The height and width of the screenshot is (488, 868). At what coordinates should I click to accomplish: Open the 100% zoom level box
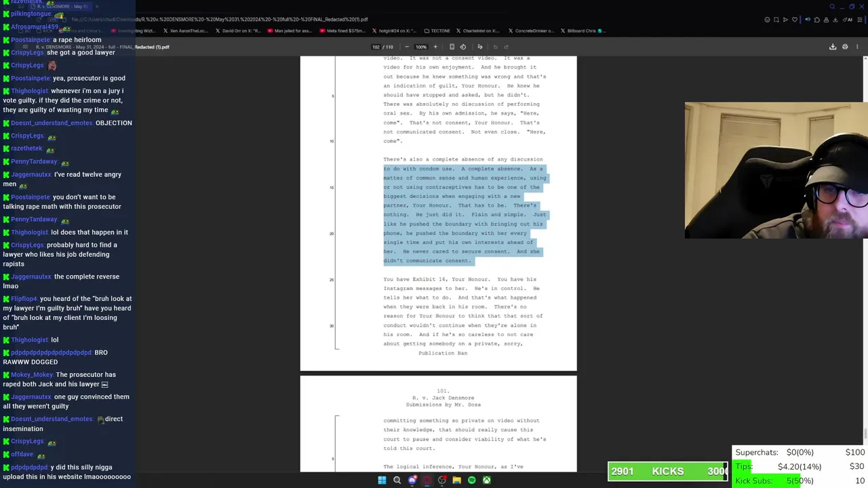(x=421, y=47)
